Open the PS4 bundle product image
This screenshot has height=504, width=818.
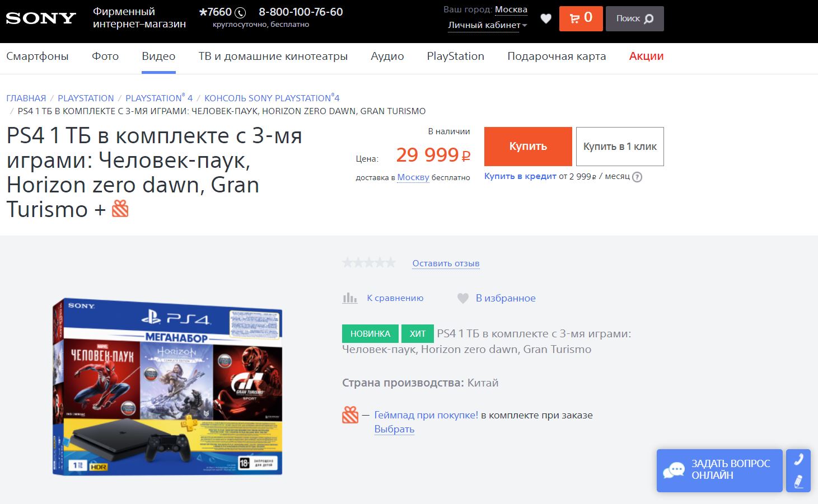coord(167,387)
